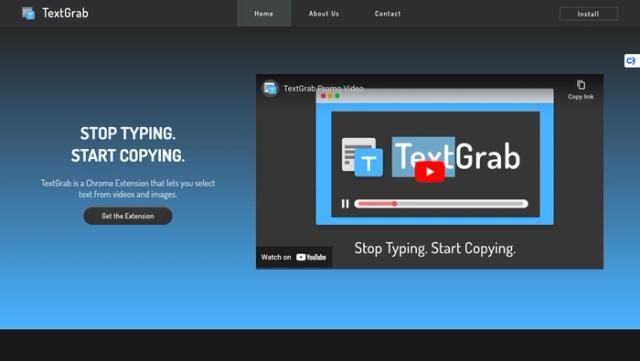640x361 pixels.
Task: Click the pause icon in the video thumbnail
Action: (345, 203)
